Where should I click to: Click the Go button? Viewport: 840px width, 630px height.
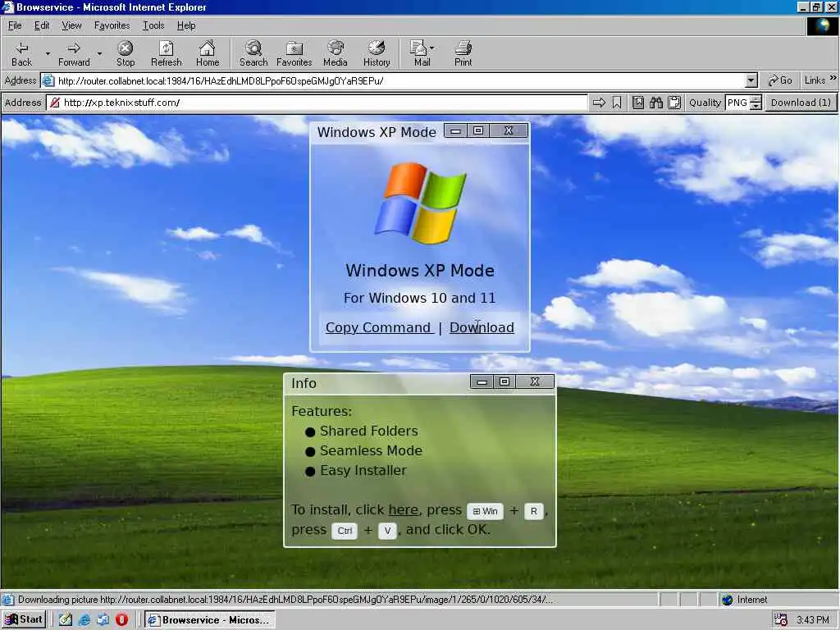[x=780, y=80]
